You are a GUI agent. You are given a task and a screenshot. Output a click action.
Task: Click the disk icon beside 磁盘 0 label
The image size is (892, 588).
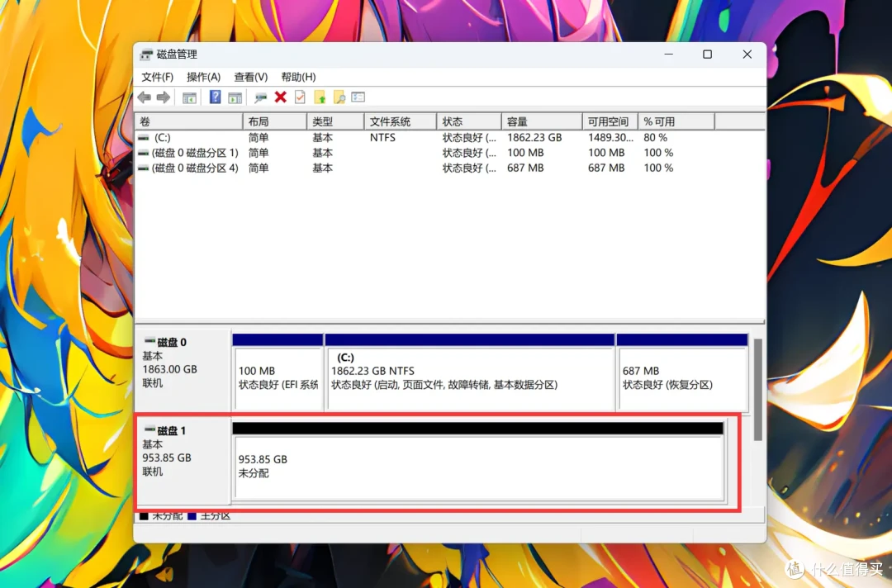(149, 341)
